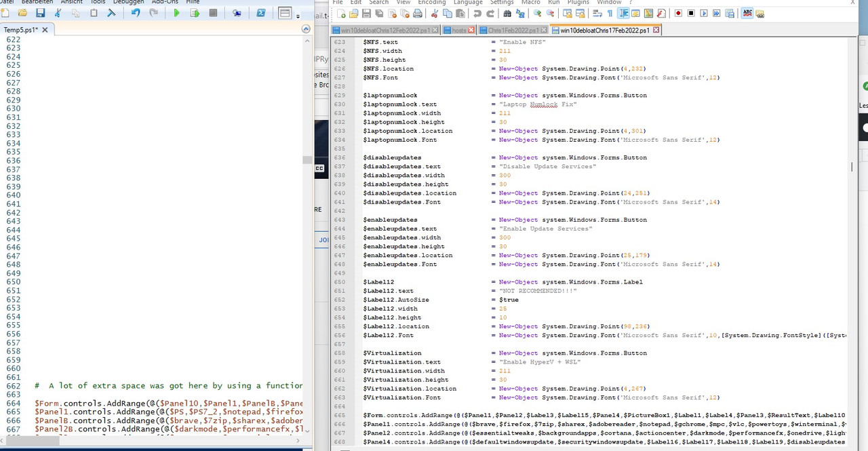Click the Run Selection icon in ISE
The height and width of the screenshot is (451, 868).
pyautogui.click(x=195, y=13)
